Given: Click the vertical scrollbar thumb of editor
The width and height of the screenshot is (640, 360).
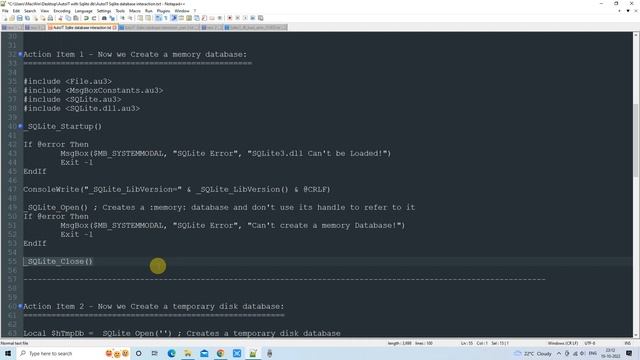Looking at the screenshot, I should 636,140.
